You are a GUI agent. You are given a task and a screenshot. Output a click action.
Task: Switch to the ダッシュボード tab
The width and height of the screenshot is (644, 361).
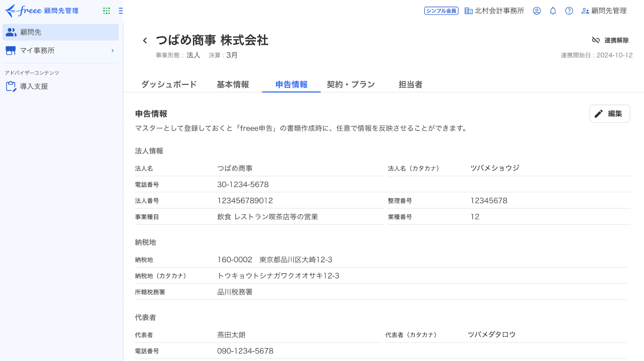tap(169, 84)
